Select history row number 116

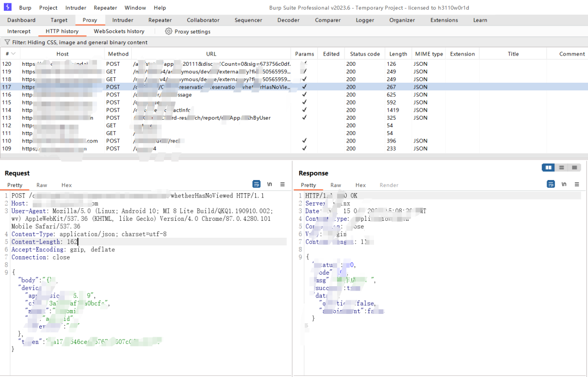(294, 95)
